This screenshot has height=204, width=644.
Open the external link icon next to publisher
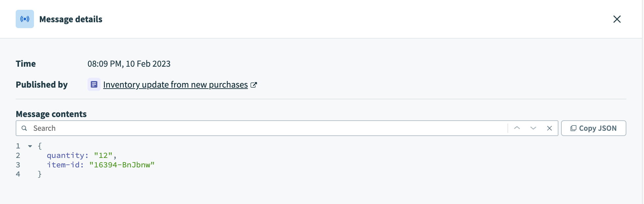coord(254,84)
